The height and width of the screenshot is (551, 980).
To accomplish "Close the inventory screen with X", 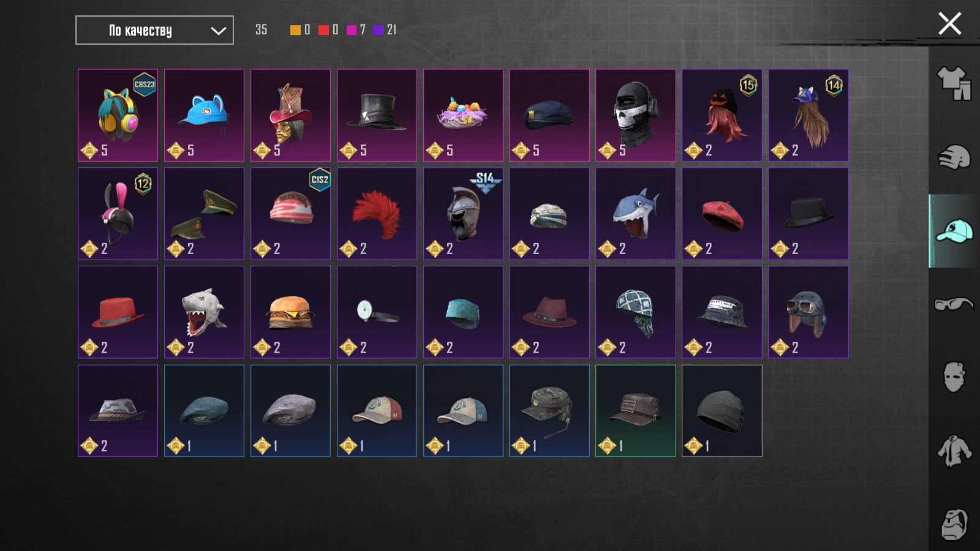I will (949, 24).
